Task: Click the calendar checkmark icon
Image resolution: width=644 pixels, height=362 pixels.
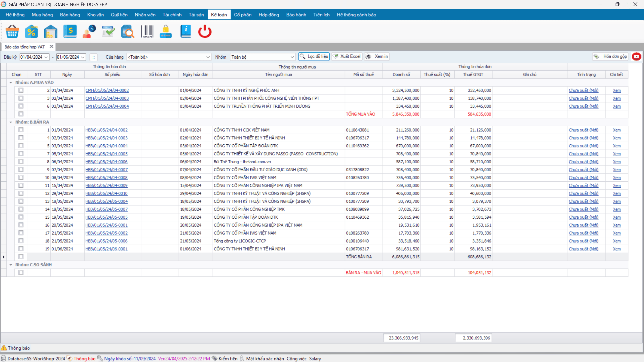Action: point(108,31)
